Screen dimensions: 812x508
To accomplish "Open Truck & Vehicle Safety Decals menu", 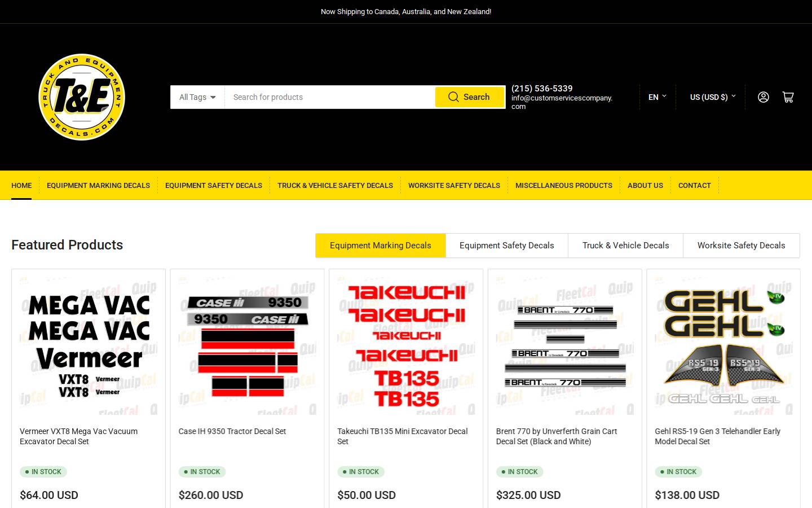I will click(x=335, y=185).
